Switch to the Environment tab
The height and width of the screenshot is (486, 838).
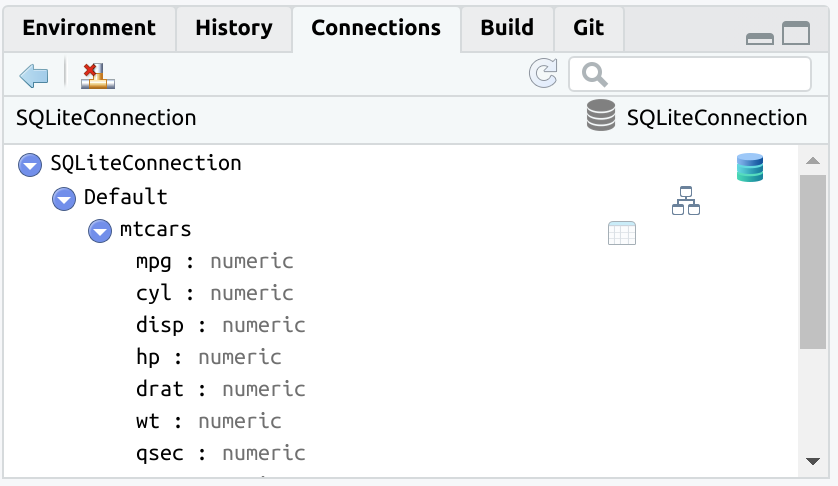(x=89, y=28)
